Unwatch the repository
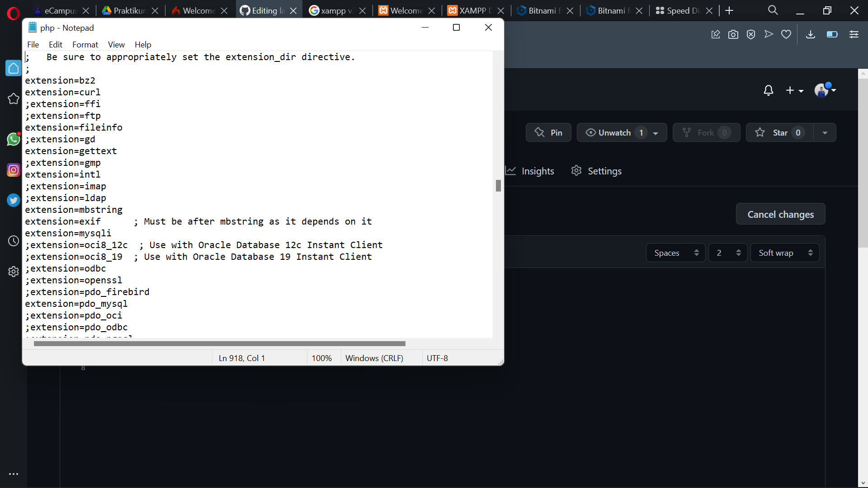This screenshot has height=488, width=868. click(x=615, y=132)
